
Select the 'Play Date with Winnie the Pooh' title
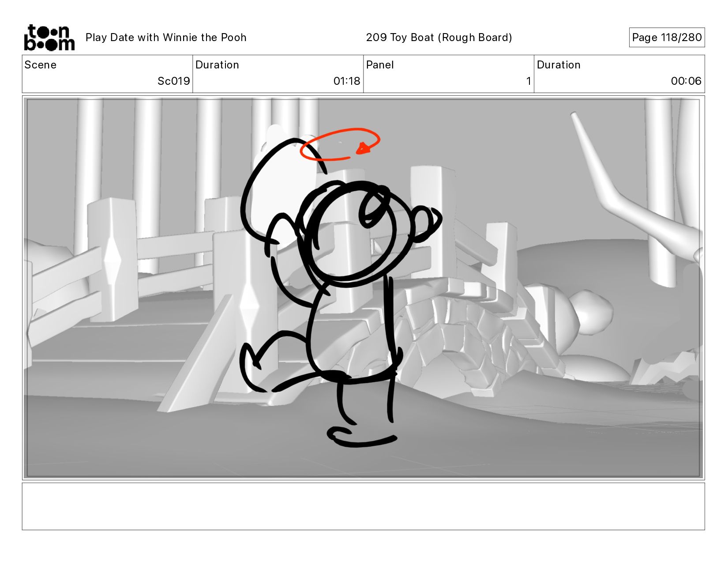(166, 38)
